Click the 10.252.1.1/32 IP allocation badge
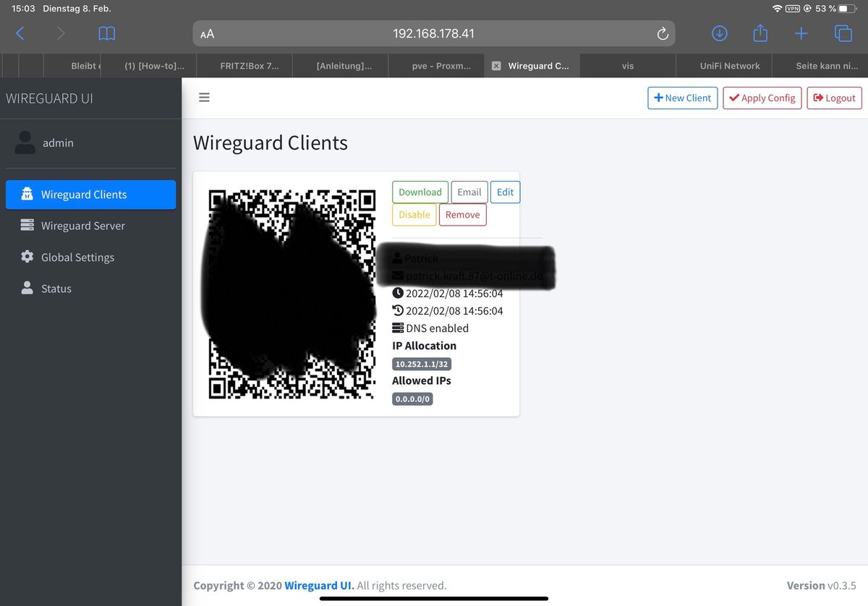Screen dimensions: 868x606 coord(422,364)
